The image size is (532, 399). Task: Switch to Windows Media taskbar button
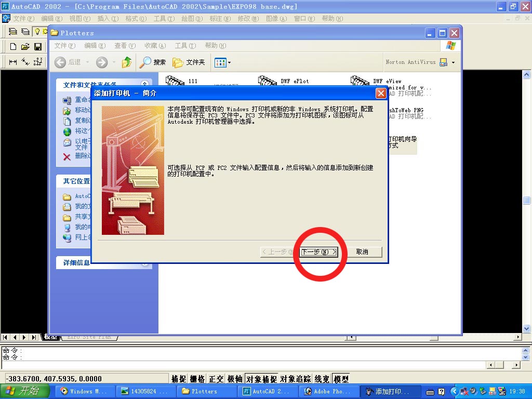pyautogui.click(x=85, y=392)
